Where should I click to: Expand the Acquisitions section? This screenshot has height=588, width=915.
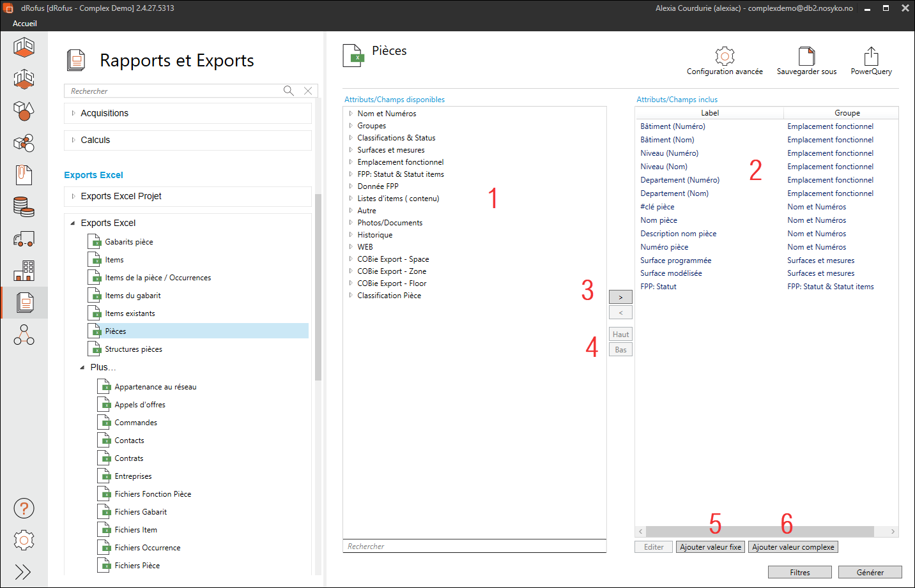tap(73, 113)
